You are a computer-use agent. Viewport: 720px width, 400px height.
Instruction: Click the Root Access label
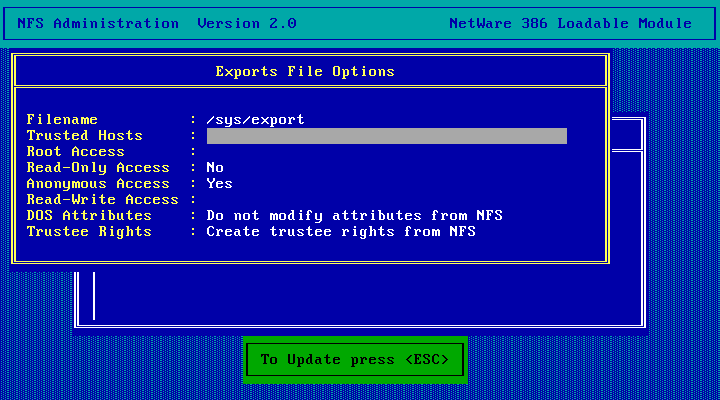click(75, 152)
